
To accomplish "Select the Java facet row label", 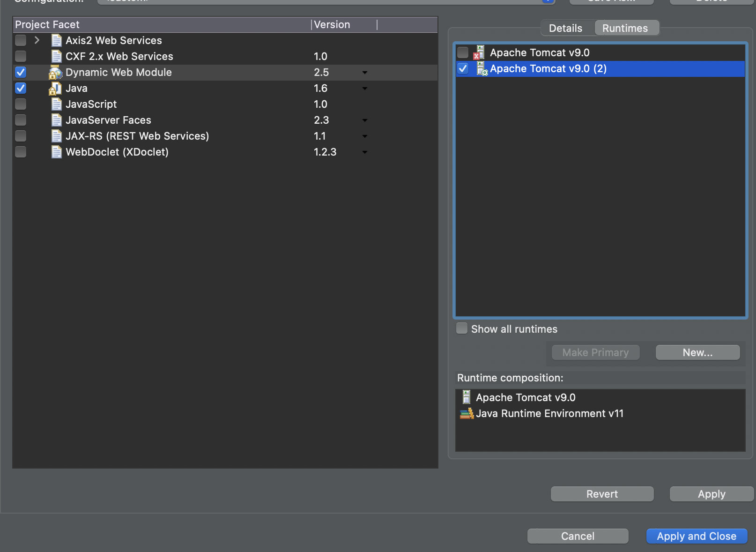I will [x=76, y=88].
